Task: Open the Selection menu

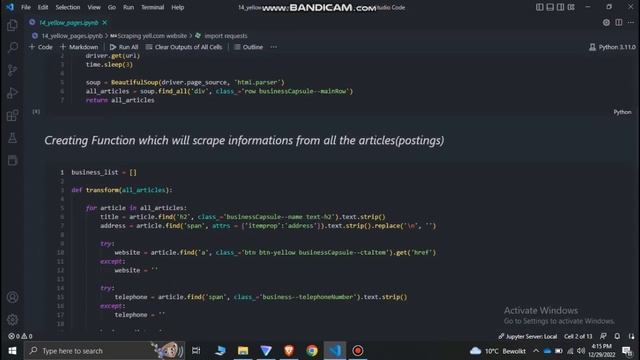Action: pyautogui.click(x=68, y=7)
